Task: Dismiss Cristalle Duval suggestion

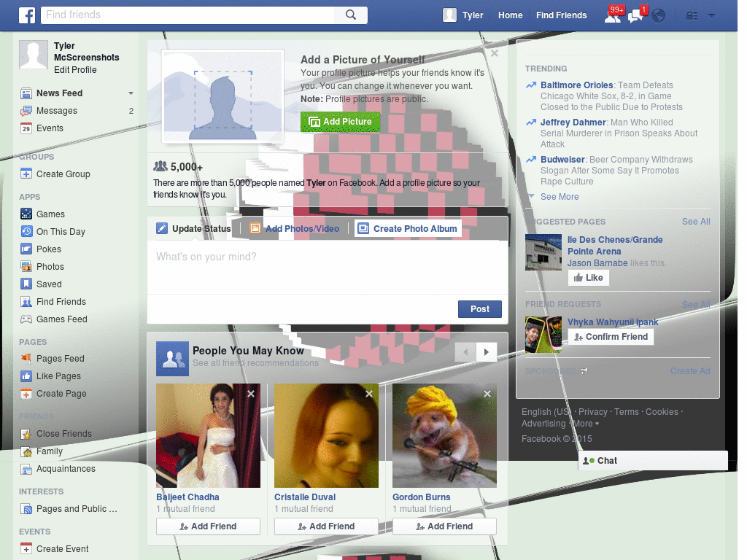Action: coord(369,394)
